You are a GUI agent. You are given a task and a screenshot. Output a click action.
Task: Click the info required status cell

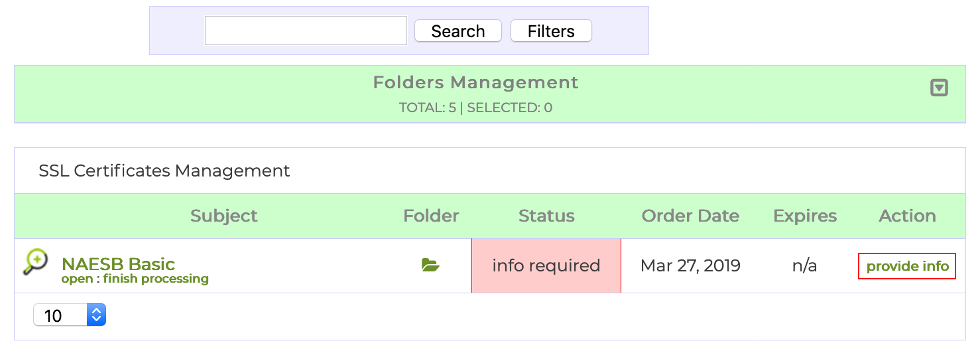coord(546,266)
